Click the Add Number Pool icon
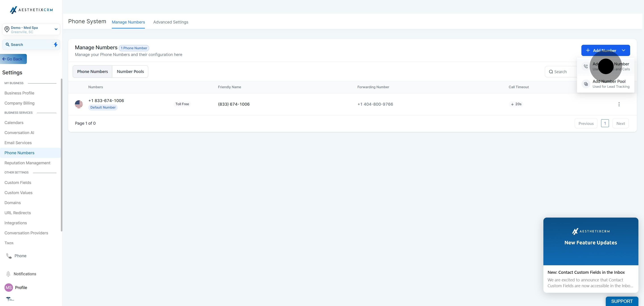This screenshot has width=644, height=306. pos(586,84)
